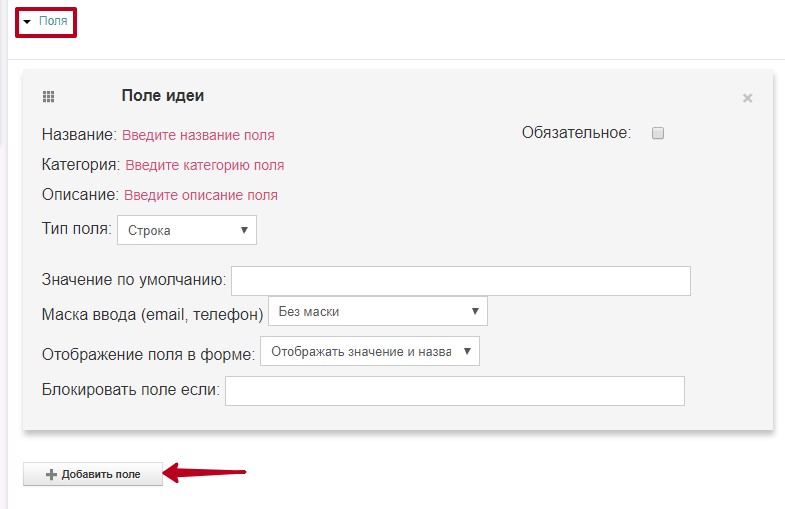Click the Тип поля label text

pos(77,229)
